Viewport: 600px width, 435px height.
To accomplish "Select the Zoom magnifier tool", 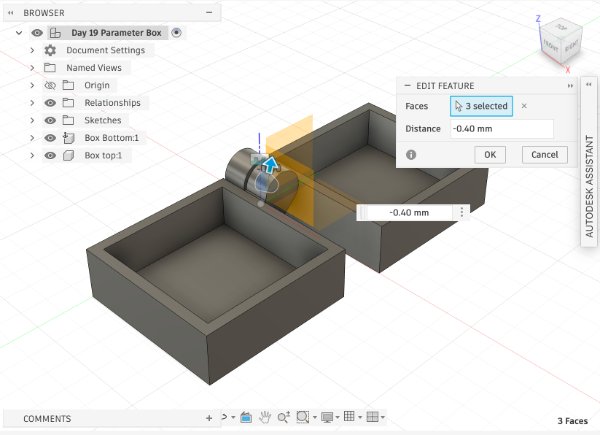I will (284, 417).
